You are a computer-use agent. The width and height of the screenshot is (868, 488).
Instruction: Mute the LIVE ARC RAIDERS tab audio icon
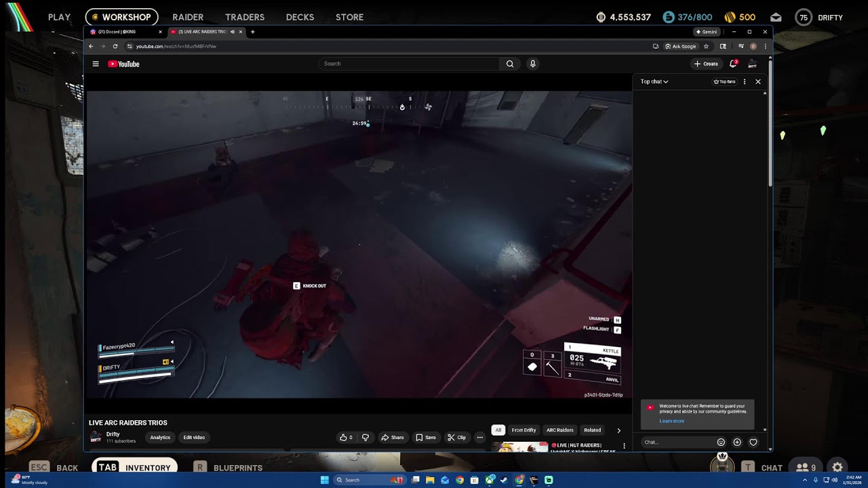click(x=232, y=32)
